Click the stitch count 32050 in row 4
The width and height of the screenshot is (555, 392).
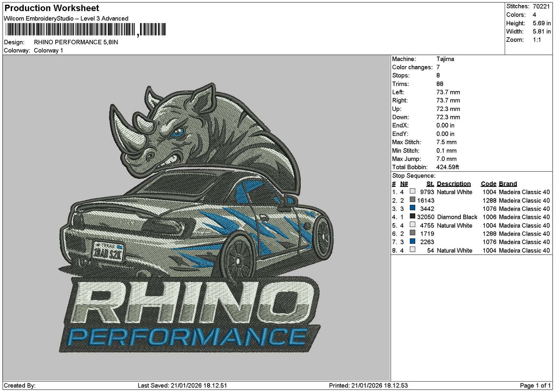[426, 217]
